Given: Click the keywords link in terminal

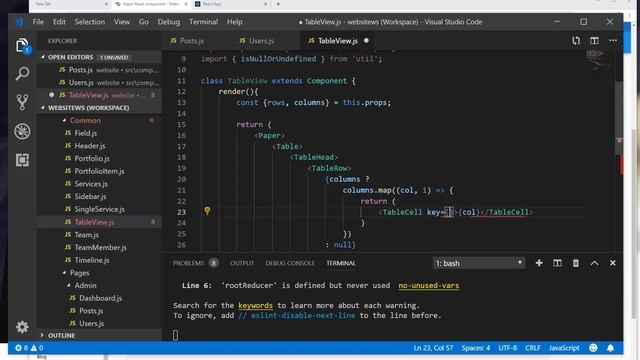Looking at the screenshot, I should pyautogui.click(x=256, y=305).
